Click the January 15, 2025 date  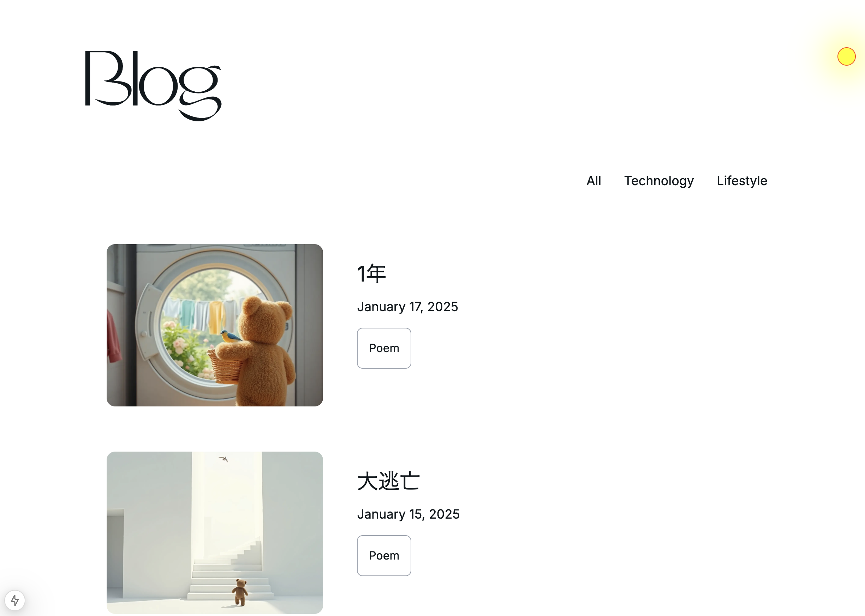(408, 514)
